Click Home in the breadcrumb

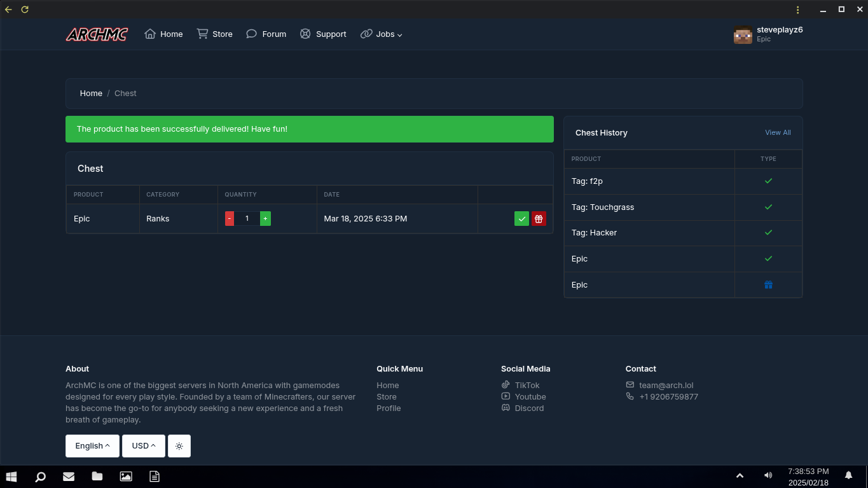91,94
